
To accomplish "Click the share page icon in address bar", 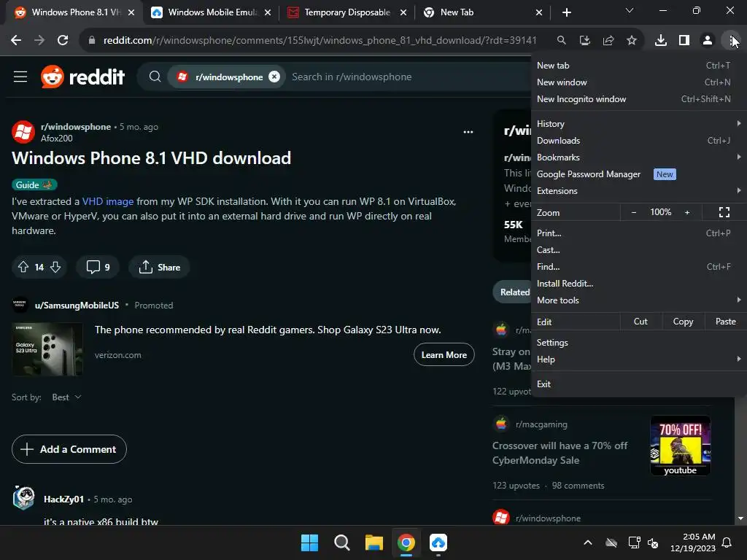I will (608, 41).
